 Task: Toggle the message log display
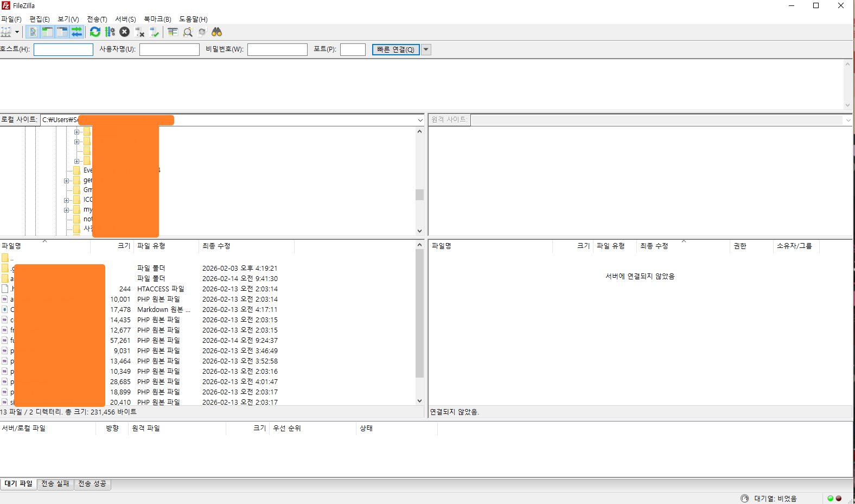coord(33,32)
